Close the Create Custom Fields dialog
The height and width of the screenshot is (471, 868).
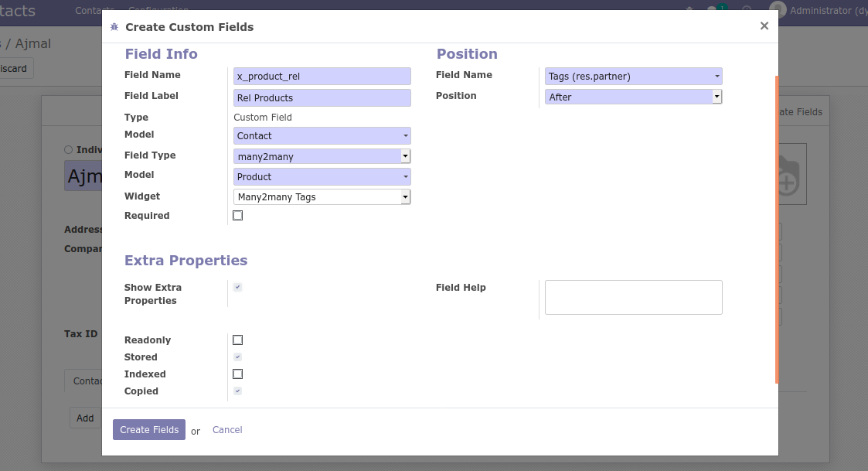764,26
